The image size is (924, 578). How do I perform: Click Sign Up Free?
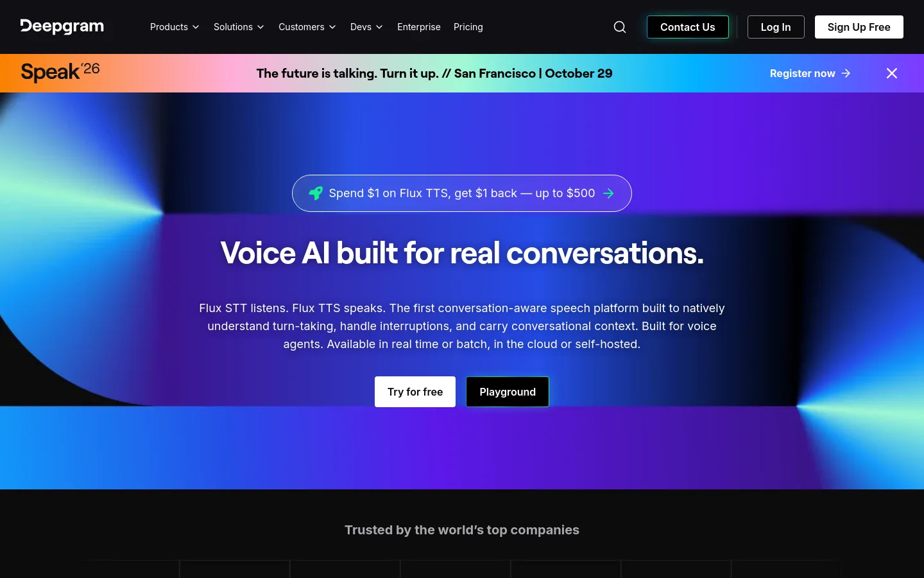pyautogui.click(x=859, y=27)
